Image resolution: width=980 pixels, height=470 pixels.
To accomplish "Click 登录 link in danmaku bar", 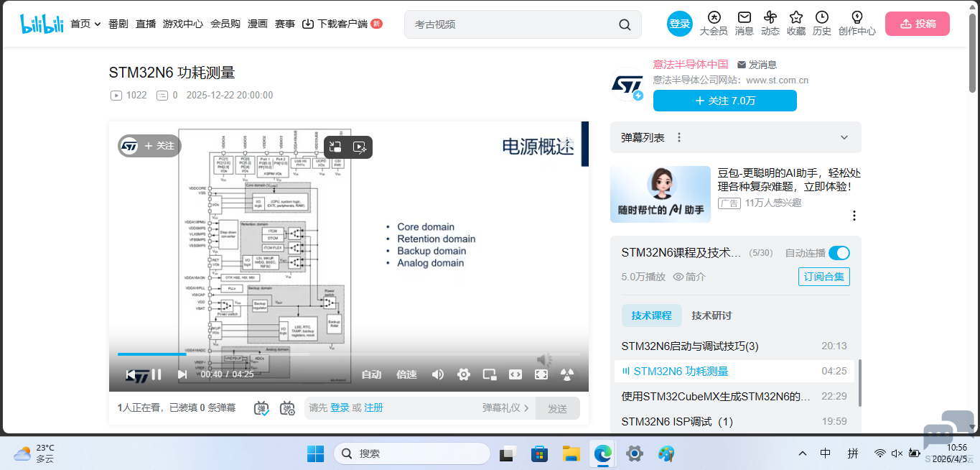I will pos(340,408).
